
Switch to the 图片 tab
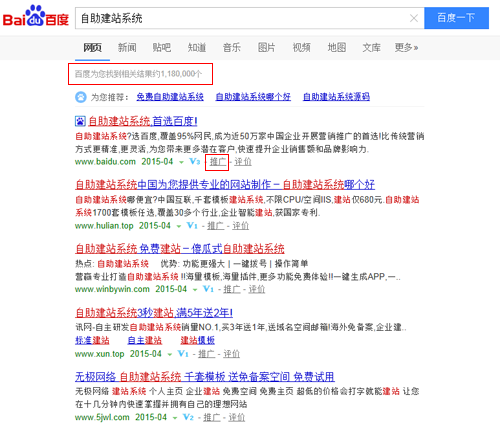[266, 48]
